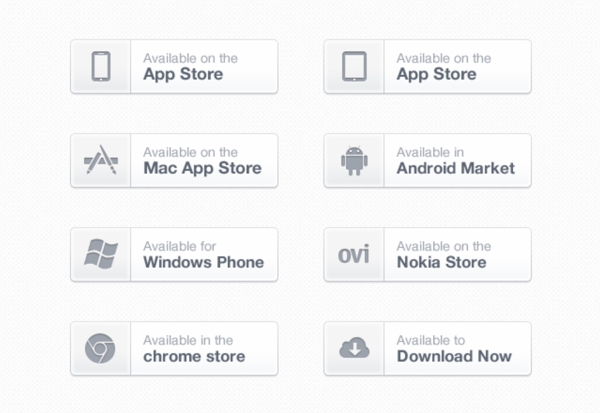Image resolution: width=600 pixels, height=413 pixels.
Task: Hit the "Download Now" button text
Action: click(454, 356)
